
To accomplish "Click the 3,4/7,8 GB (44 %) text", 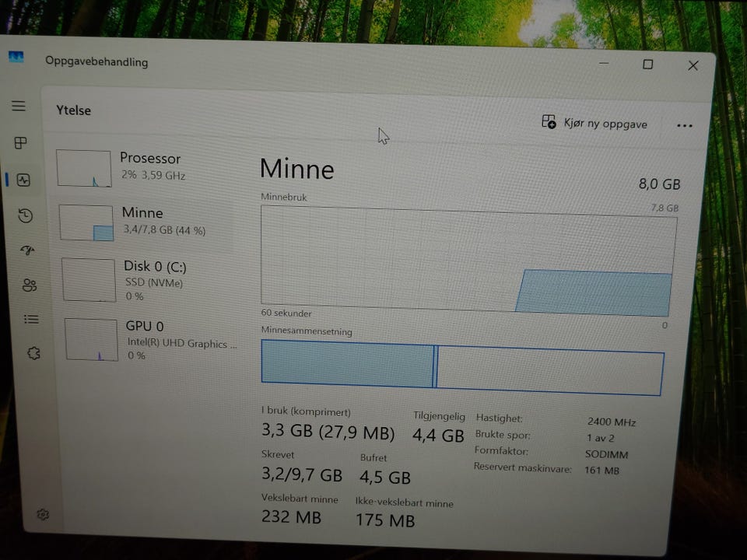I will [x=164, y=230].
